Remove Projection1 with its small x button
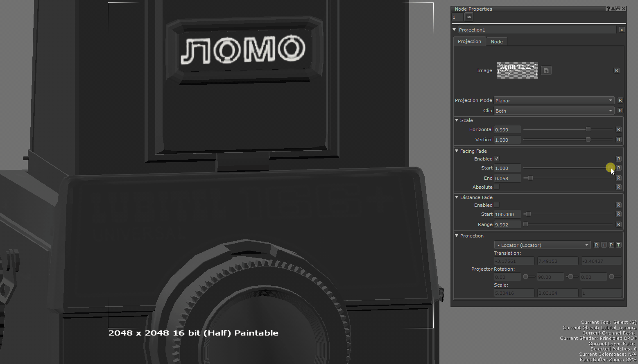The image size is (638, 364). click(622, 30)
